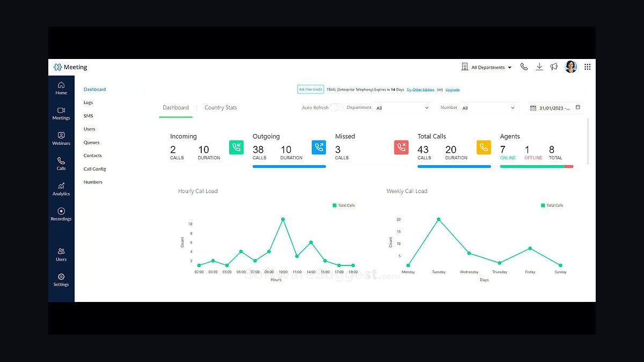Click the Try Other Edition link
Viewport: 644px width, 362px height.
420,90
